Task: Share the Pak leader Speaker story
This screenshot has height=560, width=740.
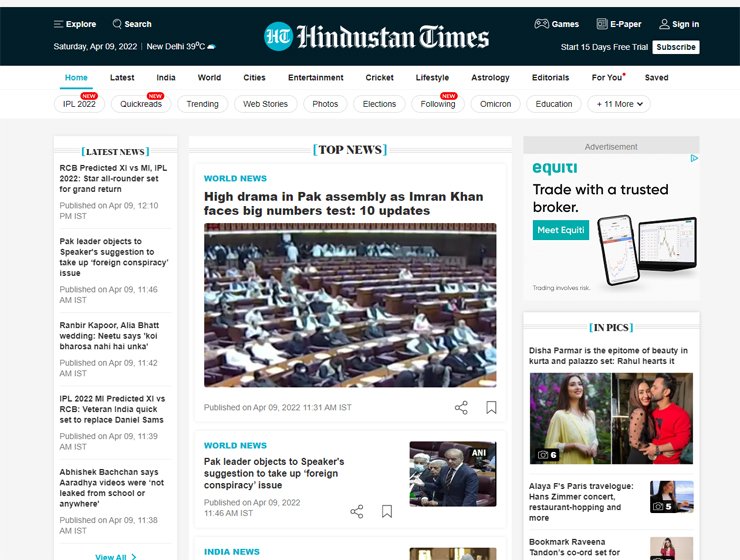Action: [357, 511]
